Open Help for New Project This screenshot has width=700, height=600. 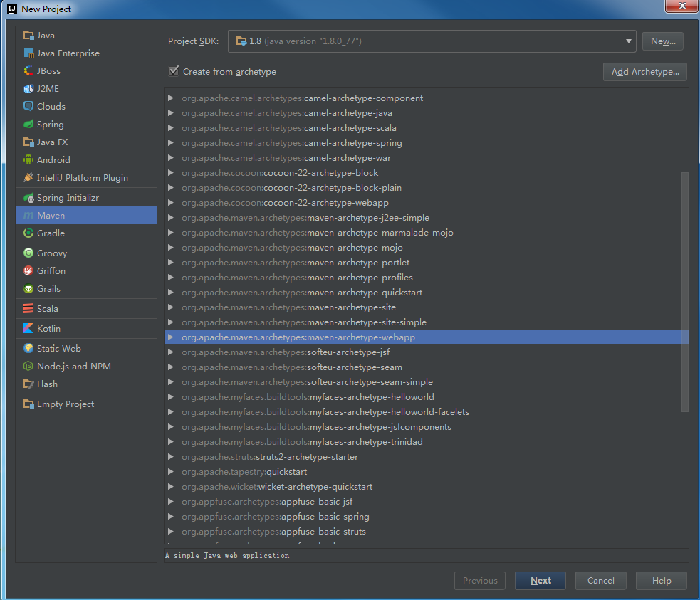[x=661, y=580]
